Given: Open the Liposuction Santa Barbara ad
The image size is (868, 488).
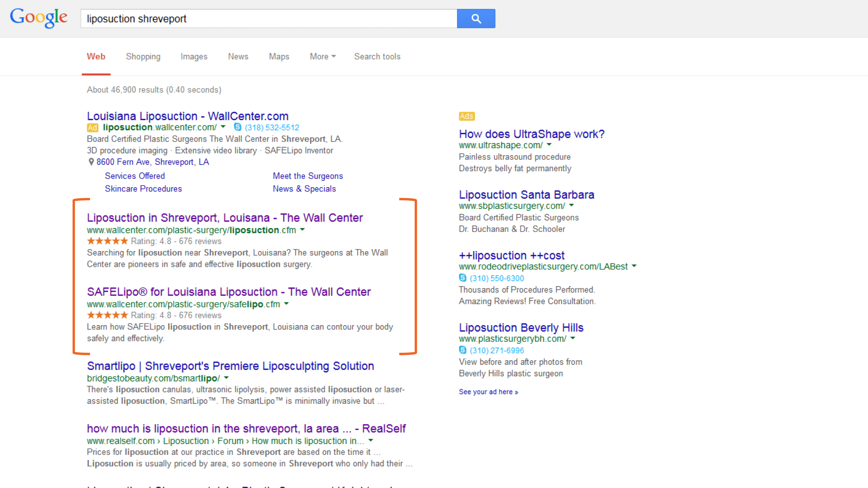Looking at the screenshot, I should pyautogui.click(x=526, y=195).
